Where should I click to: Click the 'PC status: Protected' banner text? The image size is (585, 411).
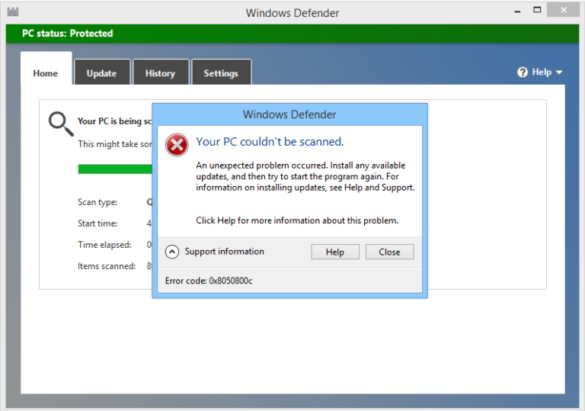68,34
